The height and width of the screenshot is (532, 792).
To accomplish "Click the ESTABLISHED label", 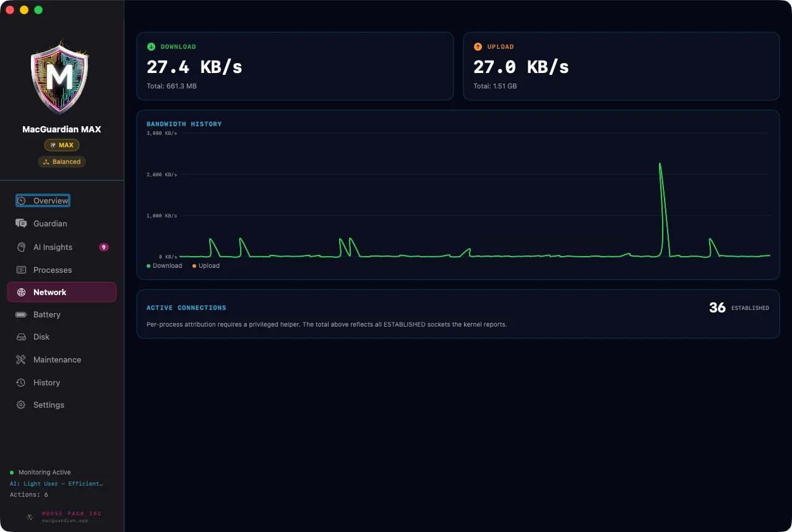I will (x=750, y=308).
